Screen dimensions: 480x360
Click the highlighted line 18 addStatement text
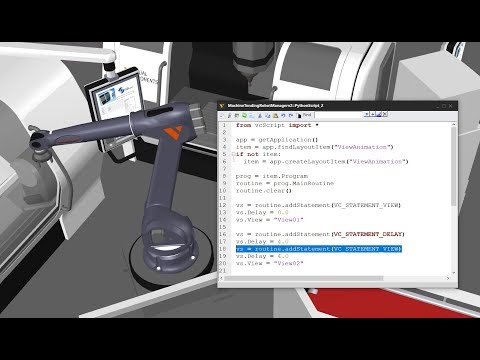(x=319, y=249)
